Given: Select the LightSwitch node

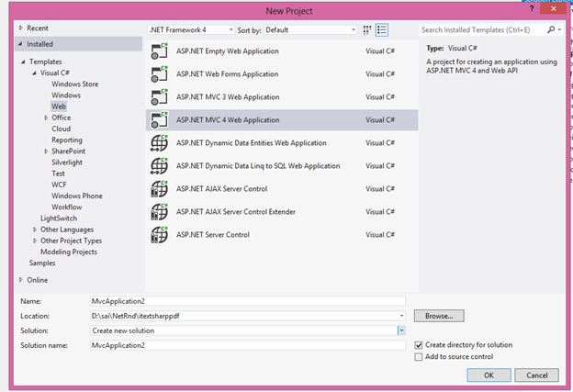Looking at the screenshot, I should point(59,218).
